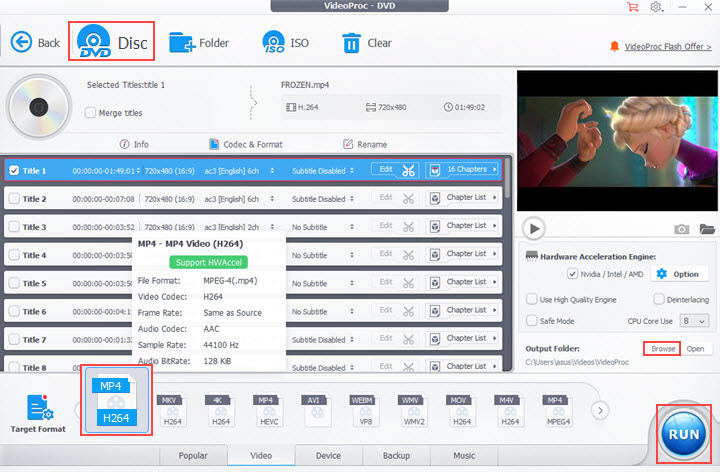The height and width of the screenshot is (472, 720).
Task: Select the WEBM VP8 format
Action: [365, 410]
